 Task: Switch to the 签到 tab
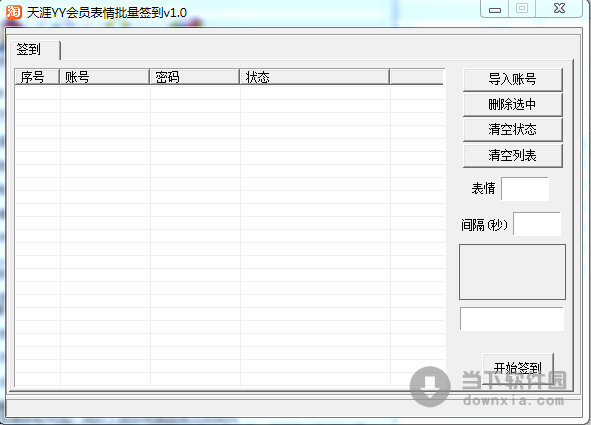click(x=35, y=49)
